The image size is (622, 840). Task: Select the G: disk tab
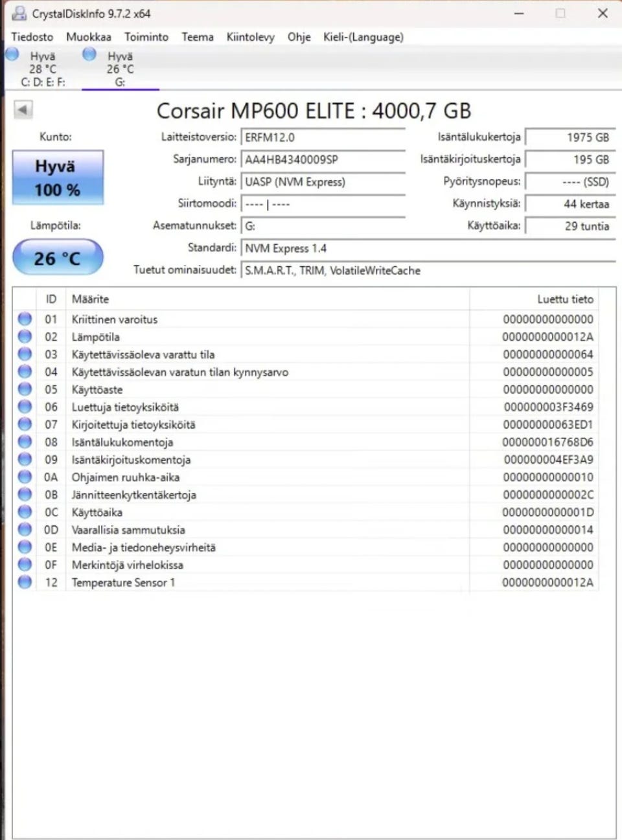[x=120, y=69]
